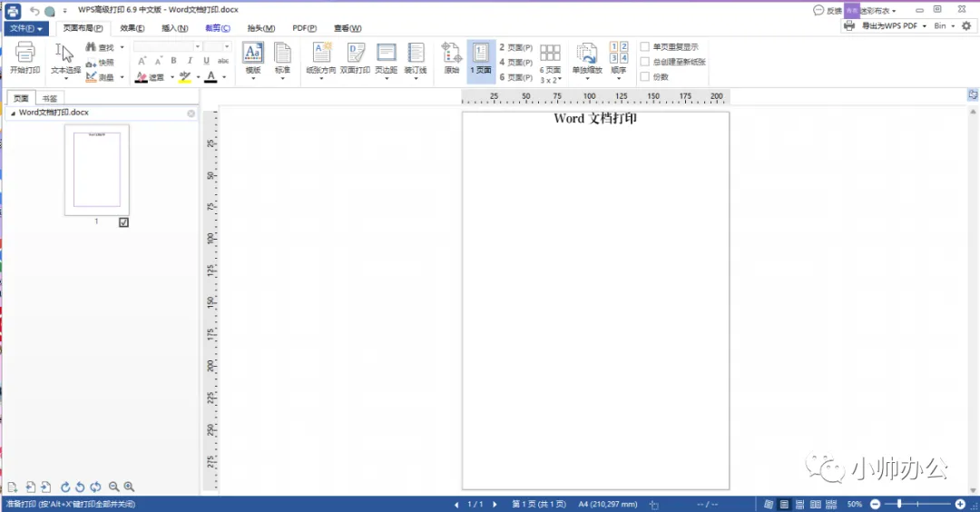Collapse the Word文档打印.docx tree node
980x512 pixels.
coord(13,113)
